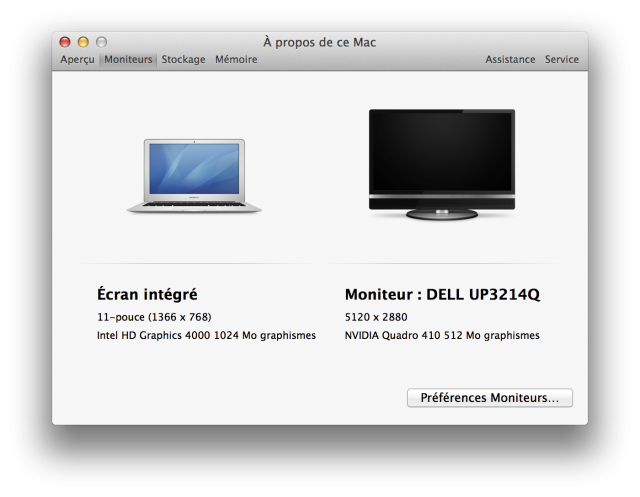Select the Écran intégré heading
The image size is (640, 497).
pos(147,294)
